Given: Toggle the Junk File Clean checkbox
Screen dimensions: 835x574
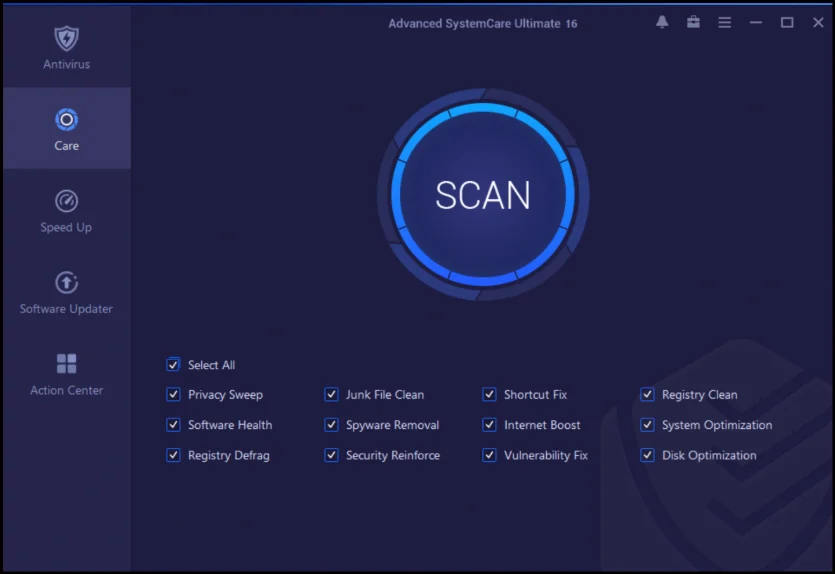Looking at the screenshot, I should tap(331, 395).
